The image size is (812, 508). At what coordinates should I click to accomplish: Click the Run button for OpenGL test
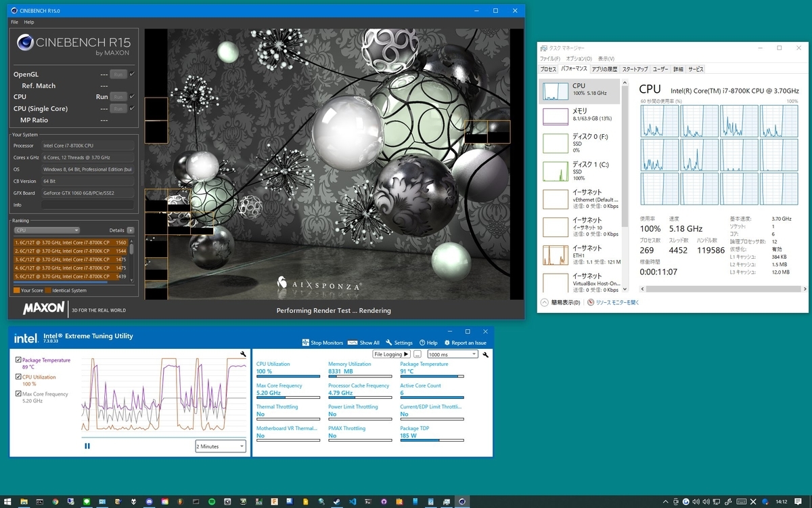(x=118, y=74)
